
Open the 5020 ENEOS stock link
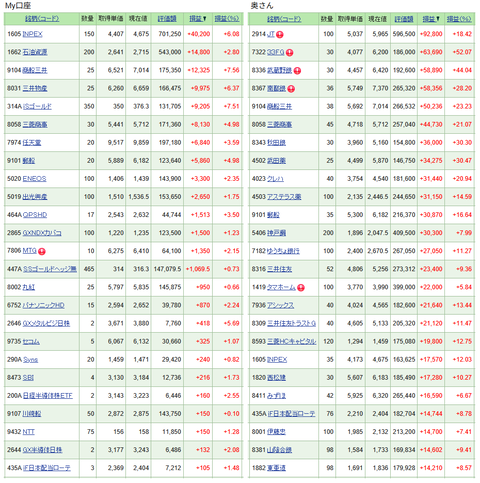click(34, 179)
